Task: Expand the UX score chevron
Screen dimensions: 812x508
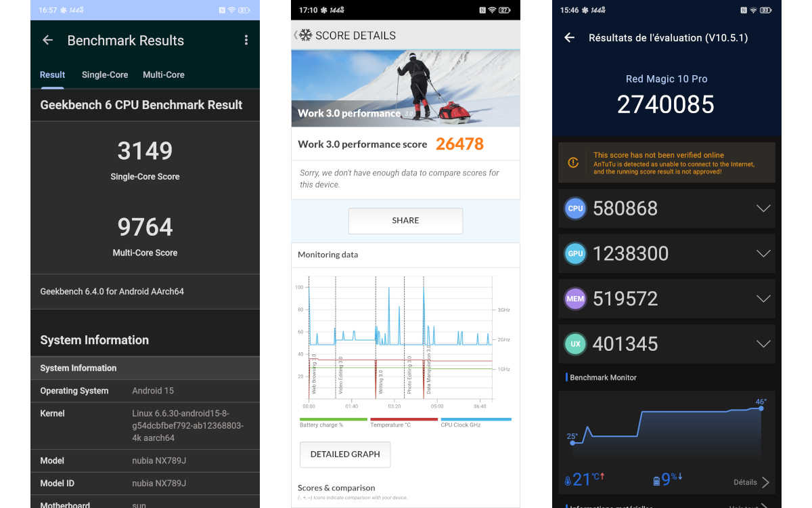Action: click(x=763, y=344)
